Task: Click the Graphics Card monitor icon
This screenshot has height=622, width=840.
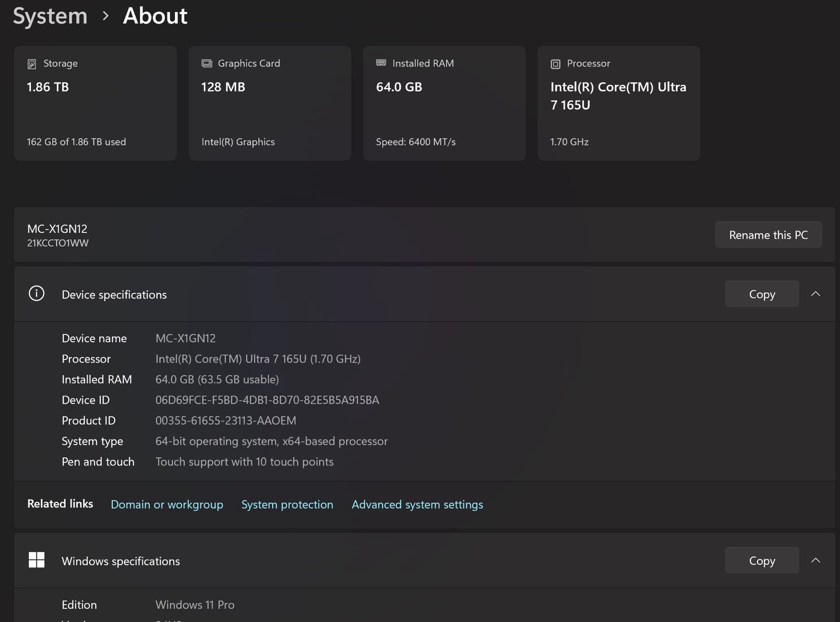Action: 207,64
